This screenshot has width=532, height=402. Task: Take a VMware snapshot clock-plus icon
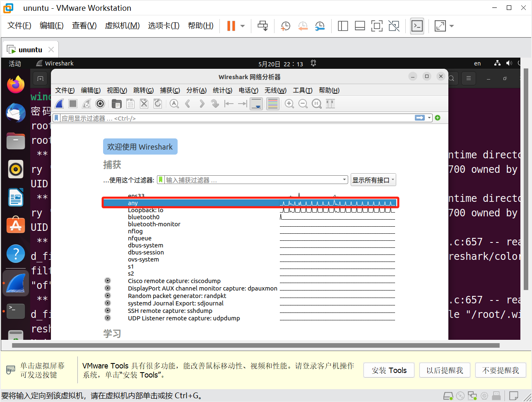coord(286,26)
